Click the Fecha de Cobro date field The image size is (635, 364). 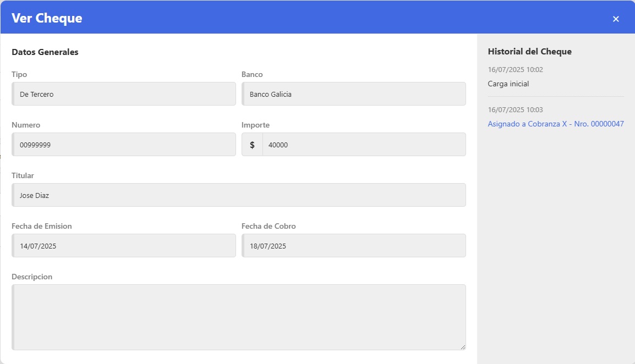tap(354, 246)
